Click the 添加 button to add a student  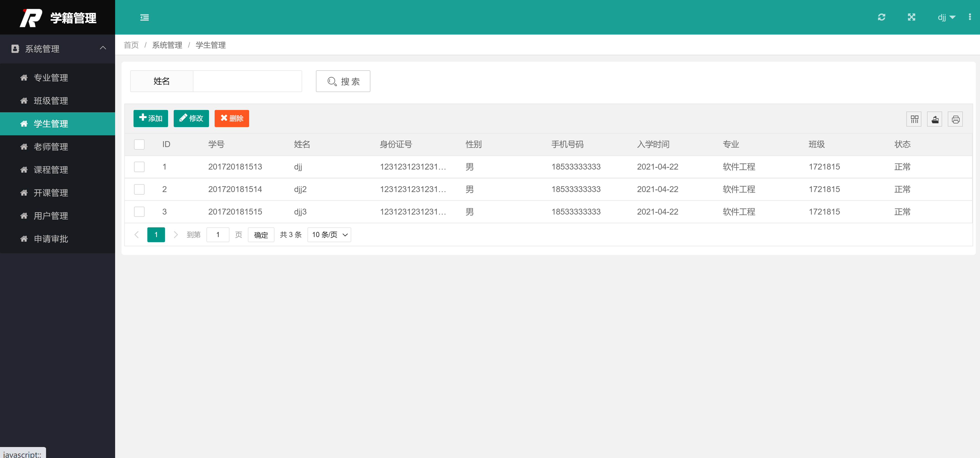coord(150,118)
